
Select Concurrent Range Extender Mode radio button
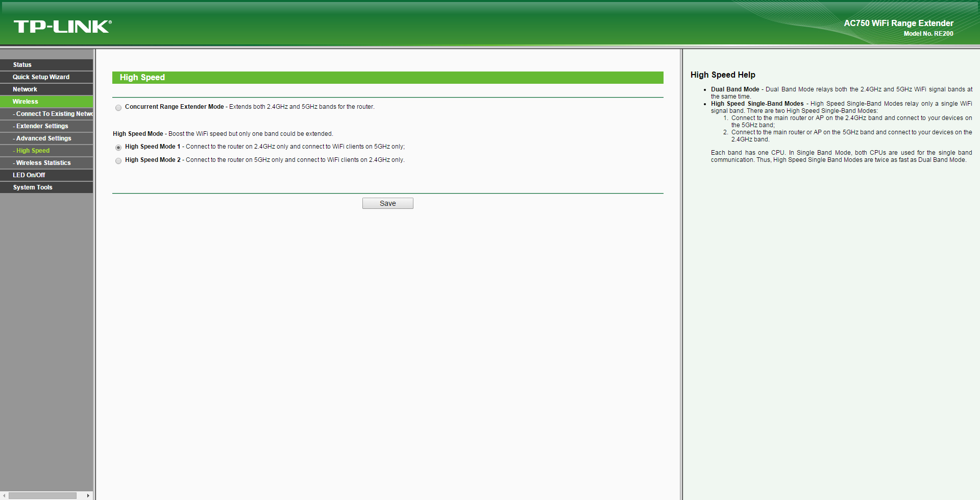point(118,108)
